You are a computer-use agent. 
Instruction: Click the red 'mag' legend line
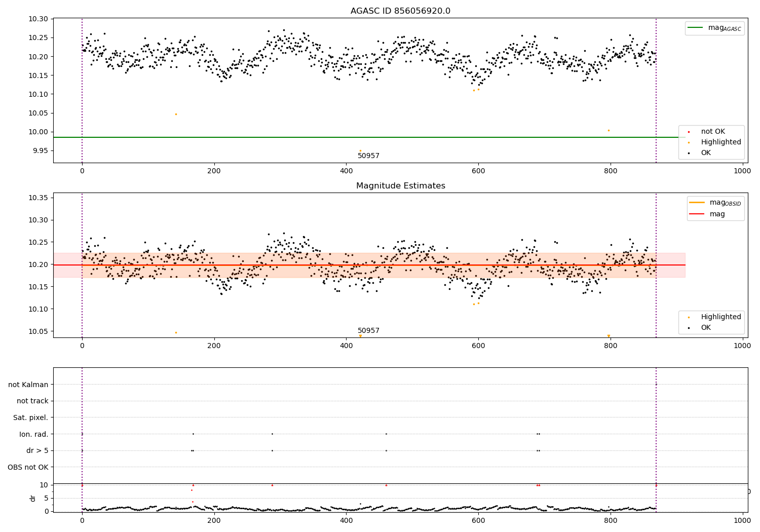pyautogui.click(x=697, y=214)
